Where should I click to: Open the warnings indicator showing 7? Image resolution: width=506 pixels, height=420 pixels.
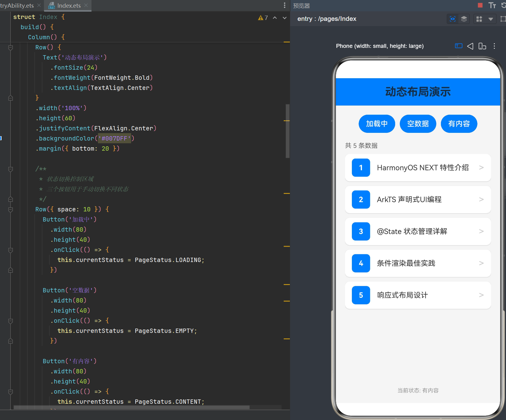click(263, 18)
